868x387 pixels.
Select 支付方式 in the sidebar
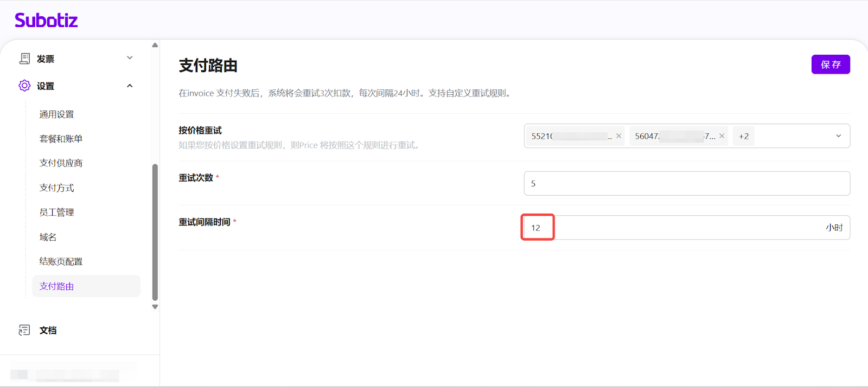click(56, 188)
